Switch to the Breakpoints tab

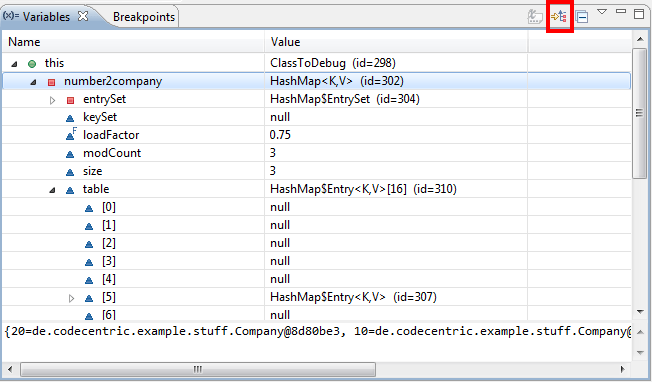tap(144, 17)
